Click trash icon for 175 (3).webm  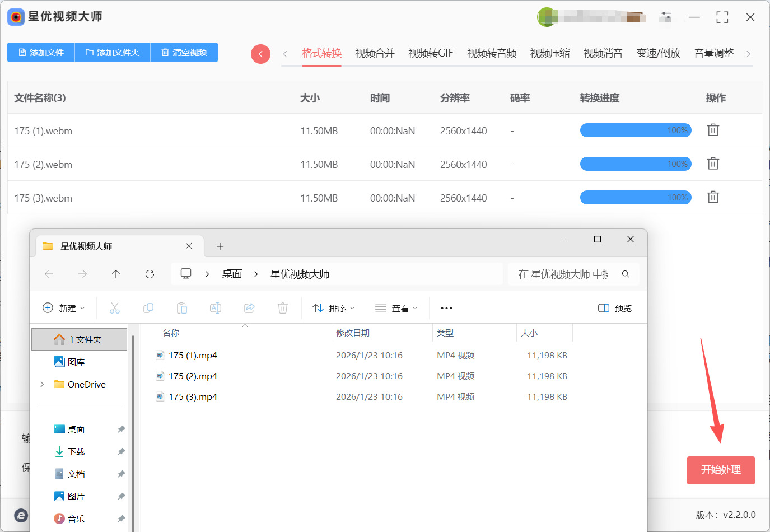713,197
